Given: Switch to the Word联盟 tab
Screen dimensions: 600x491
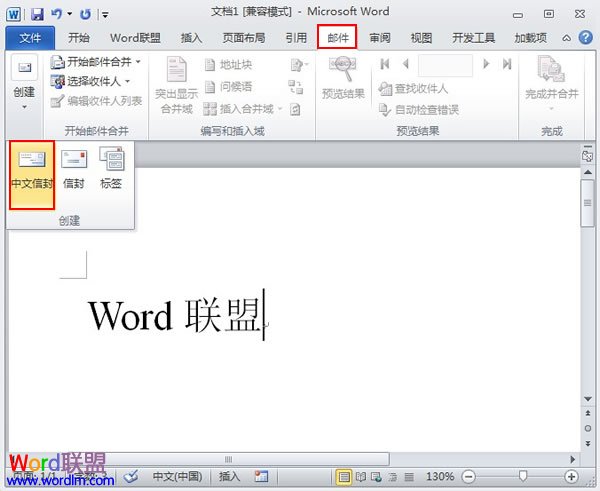Looking at the screenshot, I should point(135,38).
